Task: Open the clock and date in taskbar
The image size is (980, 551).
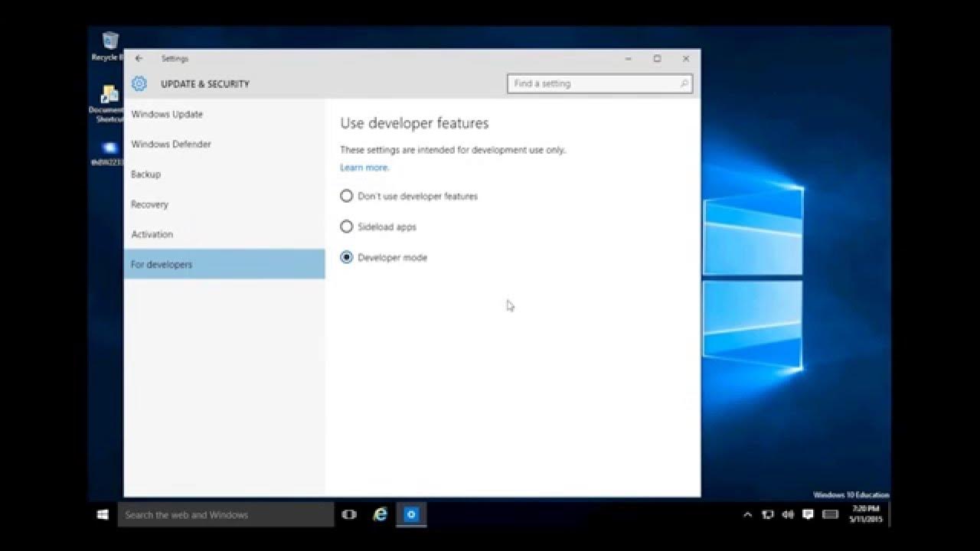Action: coord(867,514)
